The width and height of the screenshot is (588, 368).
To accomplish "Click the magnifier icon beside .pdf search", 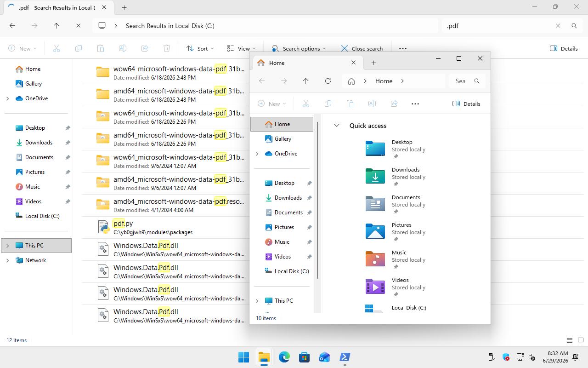I will coord(574,26).
